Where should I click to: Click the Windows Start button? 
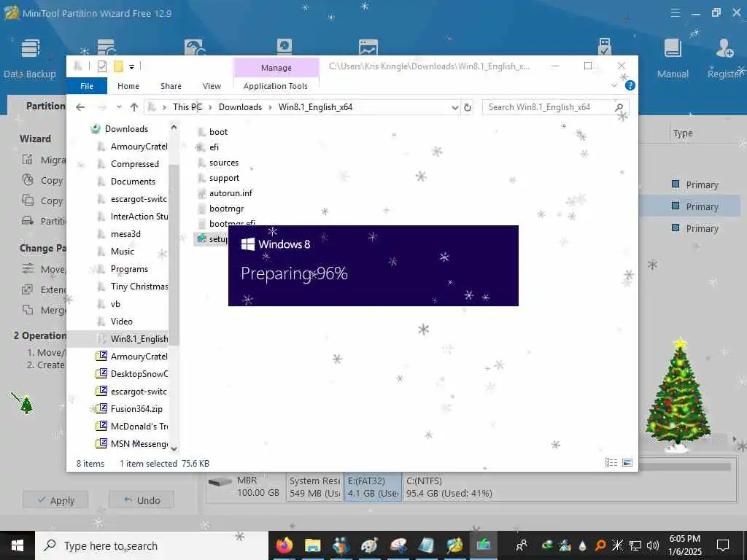(x=18, y=545)
